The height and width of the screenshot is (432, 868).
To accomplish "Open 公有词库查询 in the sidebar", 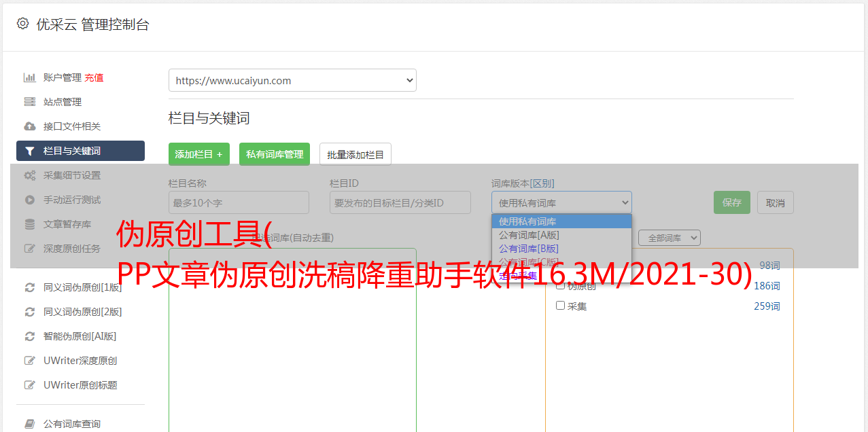I will click(72, 424).
